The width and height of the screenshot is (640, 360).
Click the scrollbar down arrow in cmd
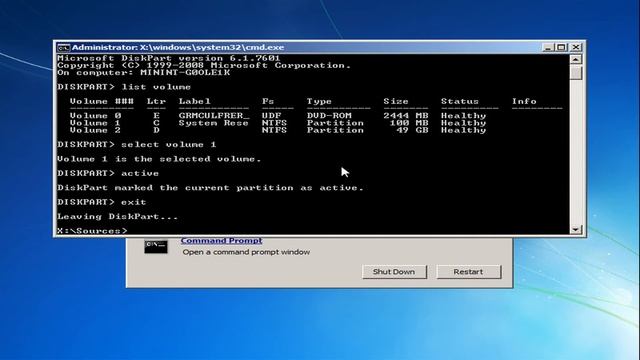point(576,229)
